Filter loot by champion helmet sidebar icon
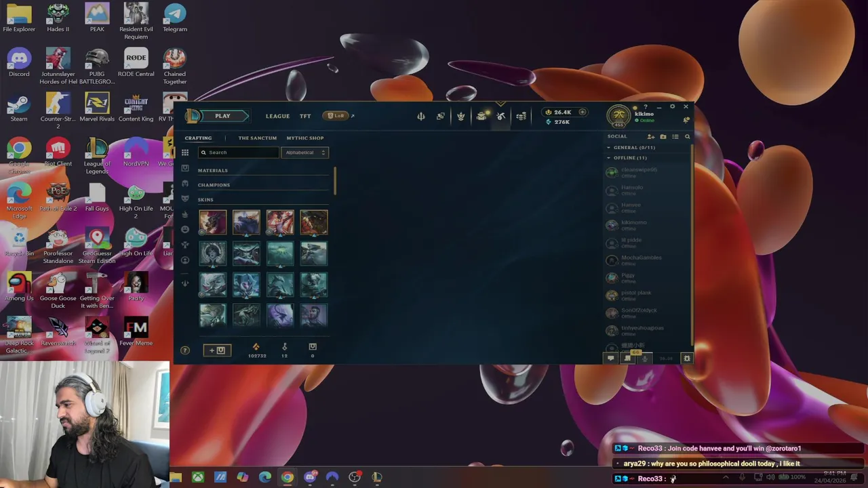 (185, 184)
